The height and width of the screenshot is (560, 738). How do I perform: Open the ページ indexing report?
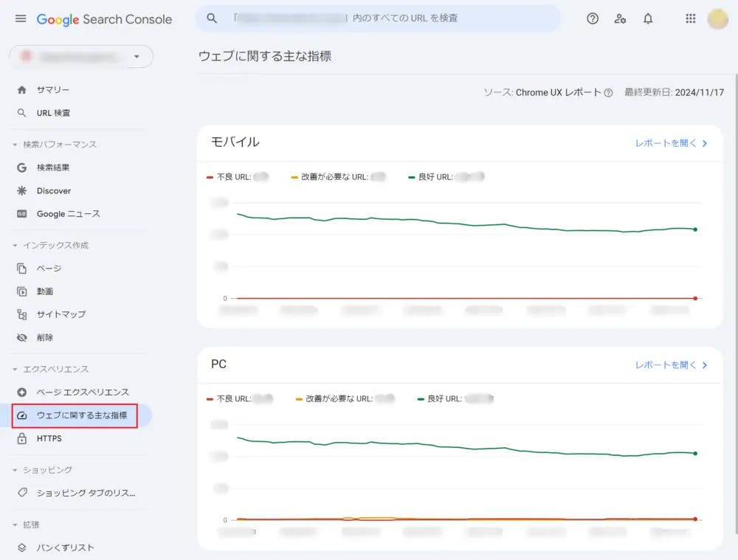coord(49,269)
